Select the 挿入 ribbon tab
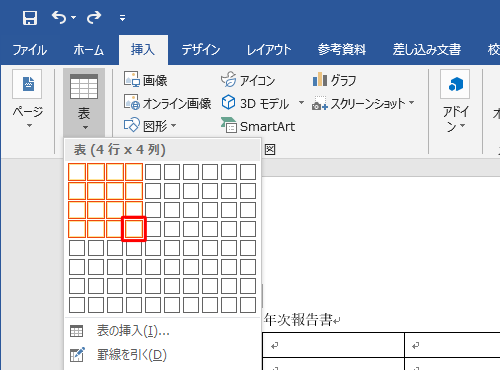The height and width of the screenshot is (370, 500). pos(143,50)
